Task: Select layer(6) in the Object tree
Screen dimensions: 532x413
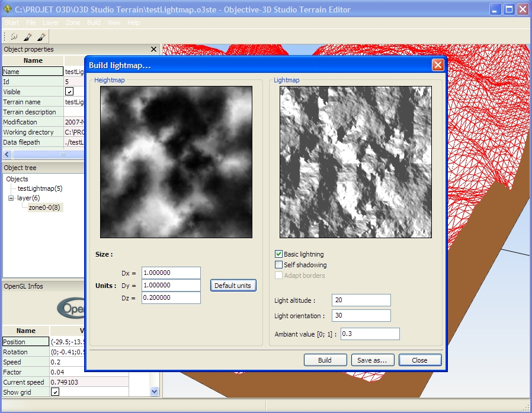Action: pos(28,198)
